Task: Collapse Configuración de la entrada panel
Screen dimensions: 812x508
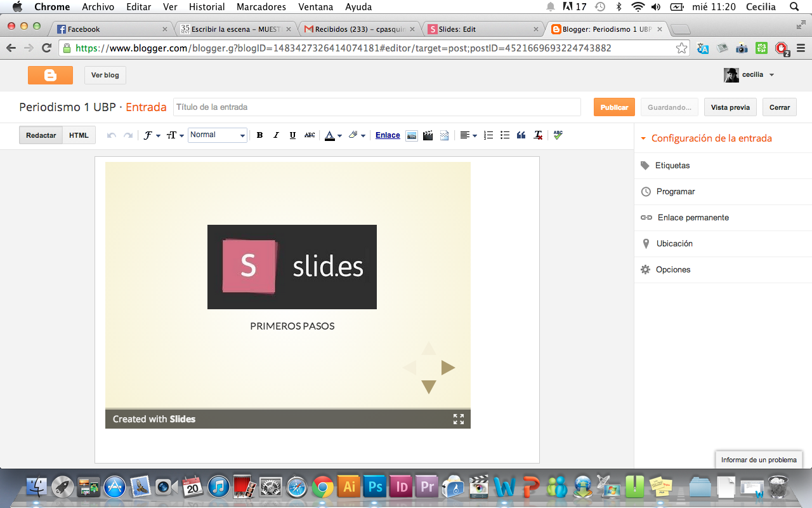Action: [706, 138]
